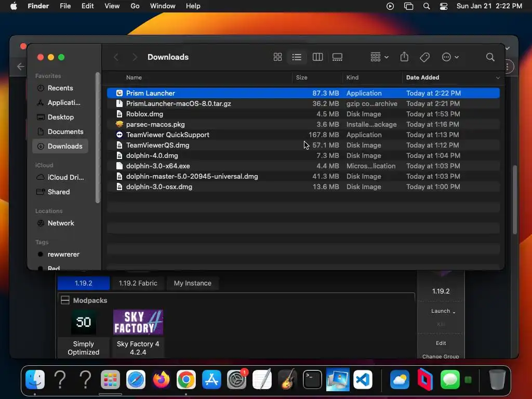Select the parsec-macos.pkg file
Viewport: 532px width, 399px height.
pyautogui.click(x=303, y=125)
